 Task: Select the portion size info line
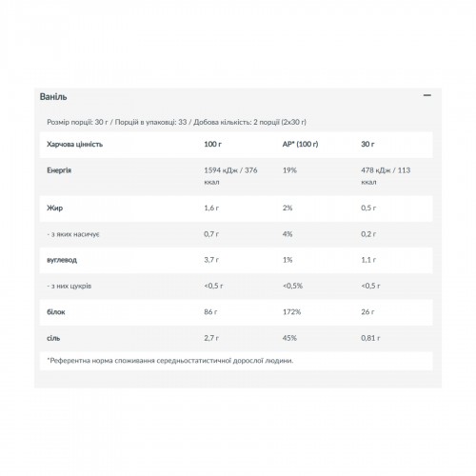coord(176,122)
